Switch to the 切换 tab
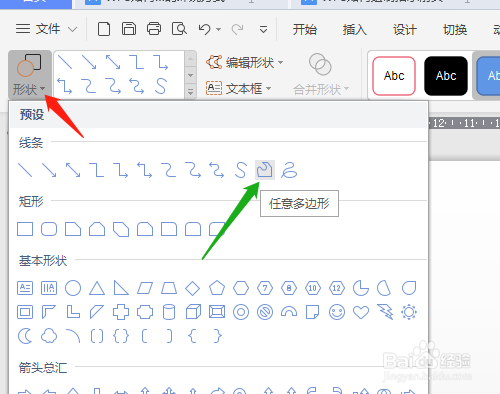Image resolution: width=500 pixels, height=394 pixels. (x=455, y=30)
